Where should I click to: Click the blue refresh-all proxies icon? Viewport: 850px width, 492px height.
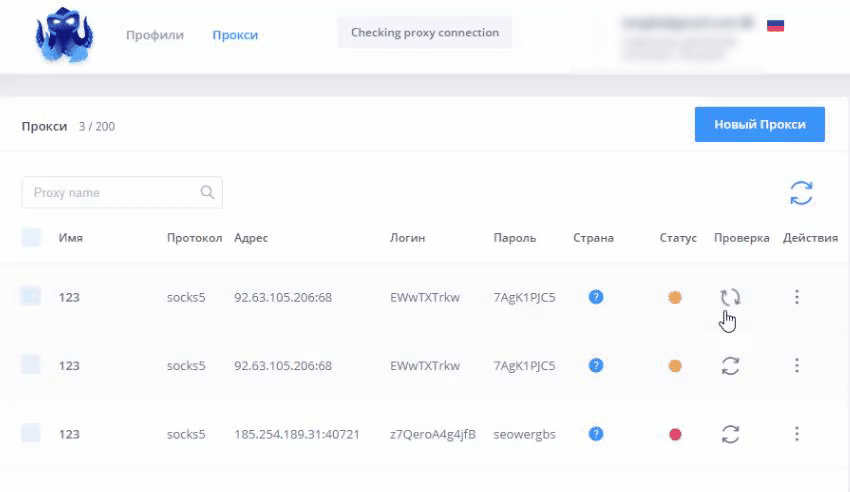[x=801, y=193]
